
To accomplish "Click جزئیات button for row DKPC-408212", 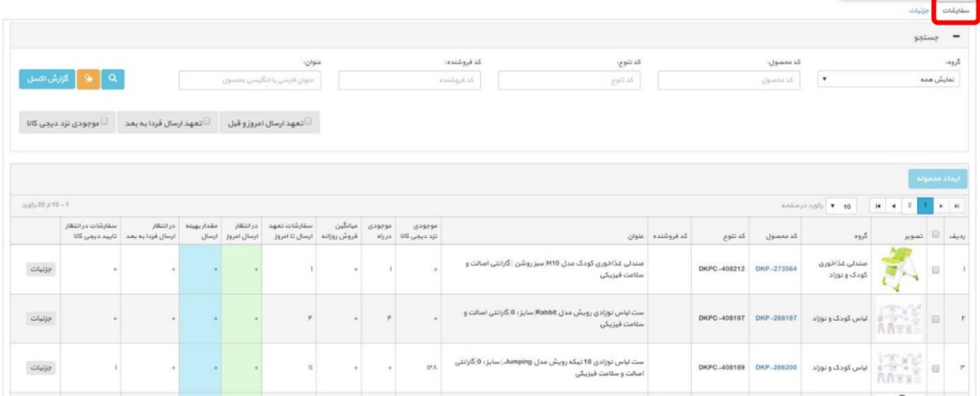I will 41,269.
